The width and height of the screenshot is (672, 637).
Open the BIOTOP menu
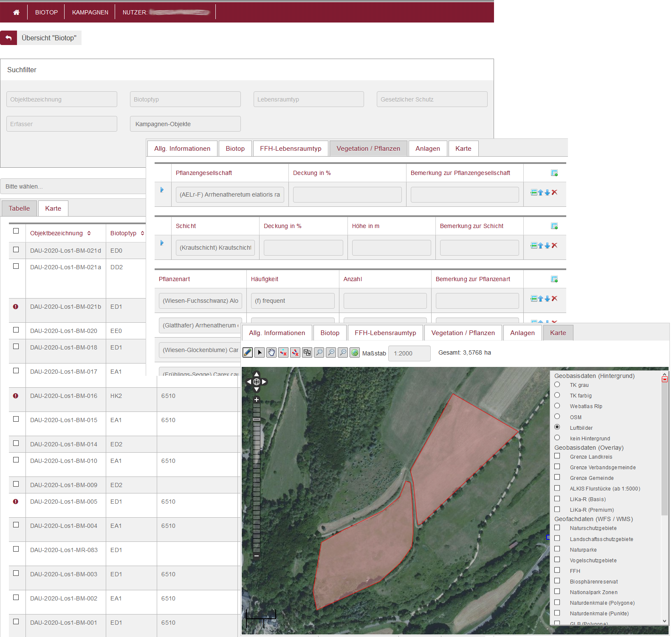click(x=46, y=12)
